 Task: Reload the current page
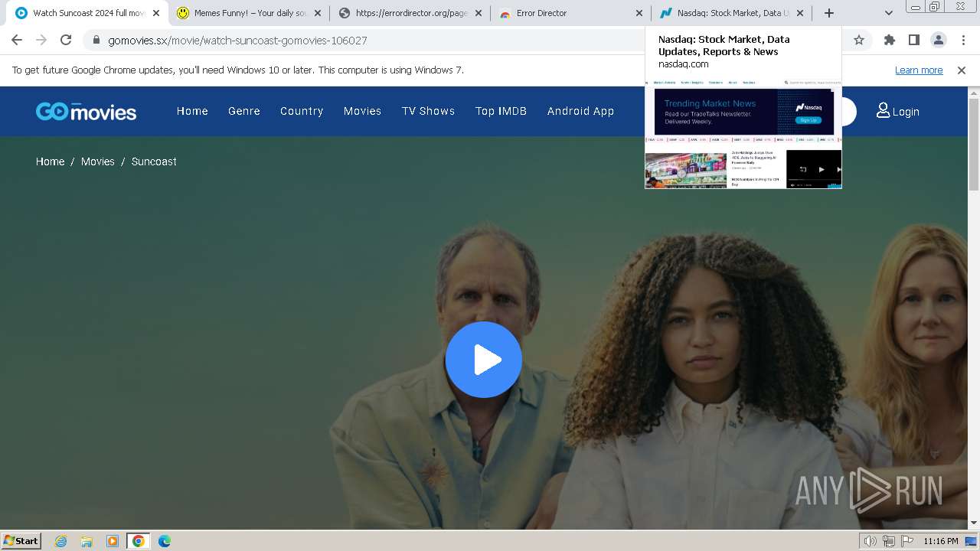[66, 40]
